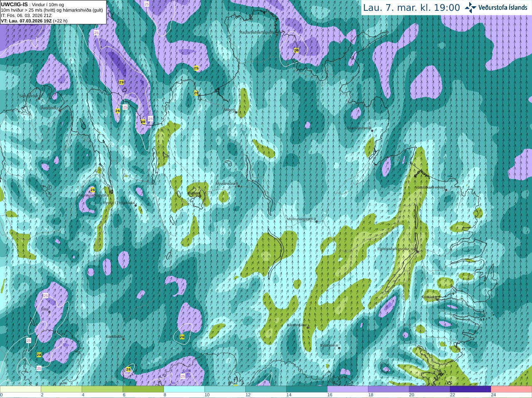Click the UWC/IG-IS model title text

click(15, 4)
